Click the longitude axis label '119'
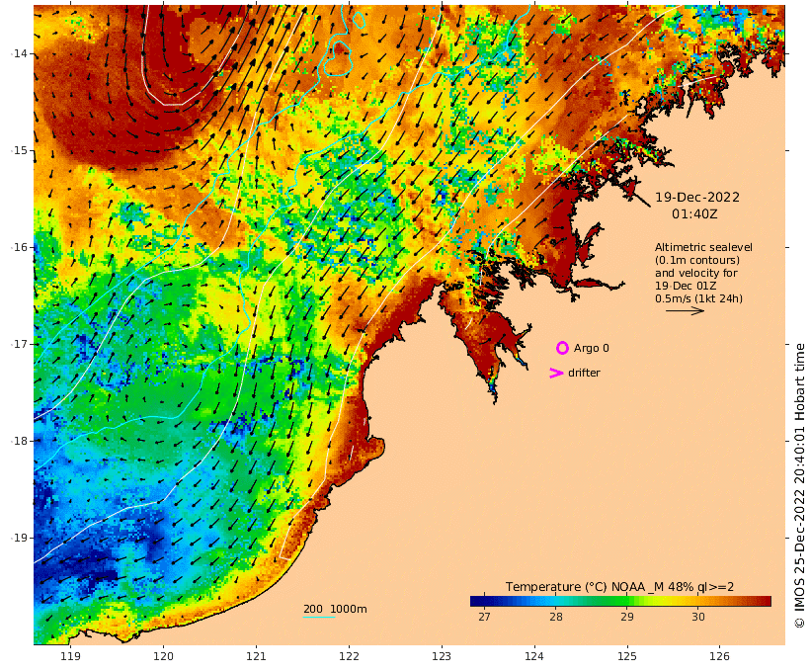The width and height of the screenshot is (810, 672). pos(71,656)
